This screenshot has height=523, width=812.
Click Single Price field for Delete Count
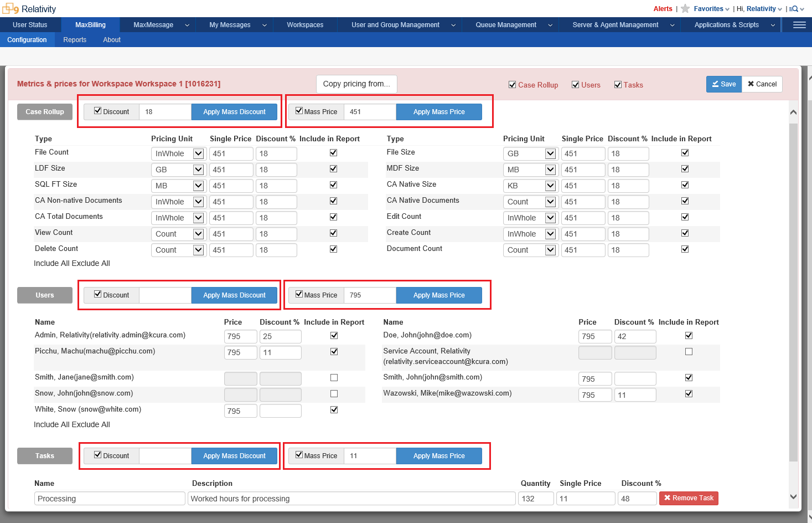tap(231, 250)
